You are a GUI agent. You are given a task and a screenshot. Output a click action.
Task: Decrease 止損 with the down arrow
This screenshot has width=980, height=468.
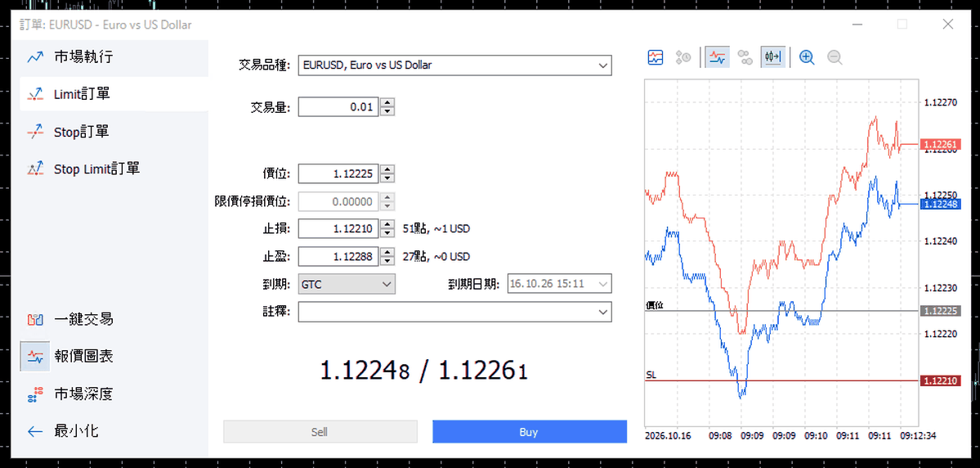pyautogui.click(x=387, y=233)
